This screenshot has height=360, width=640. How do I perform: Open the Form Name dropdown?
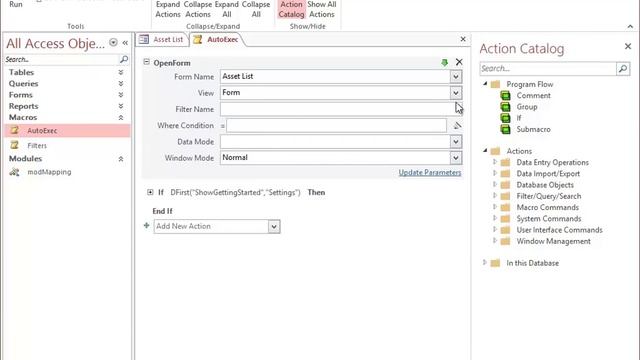coord(456,76)
